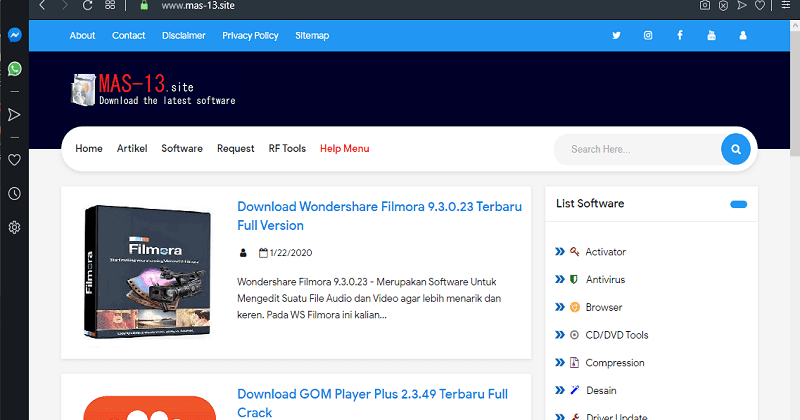Open the Compression category
This screenshot has height=420, width=800.
(615, 362)
